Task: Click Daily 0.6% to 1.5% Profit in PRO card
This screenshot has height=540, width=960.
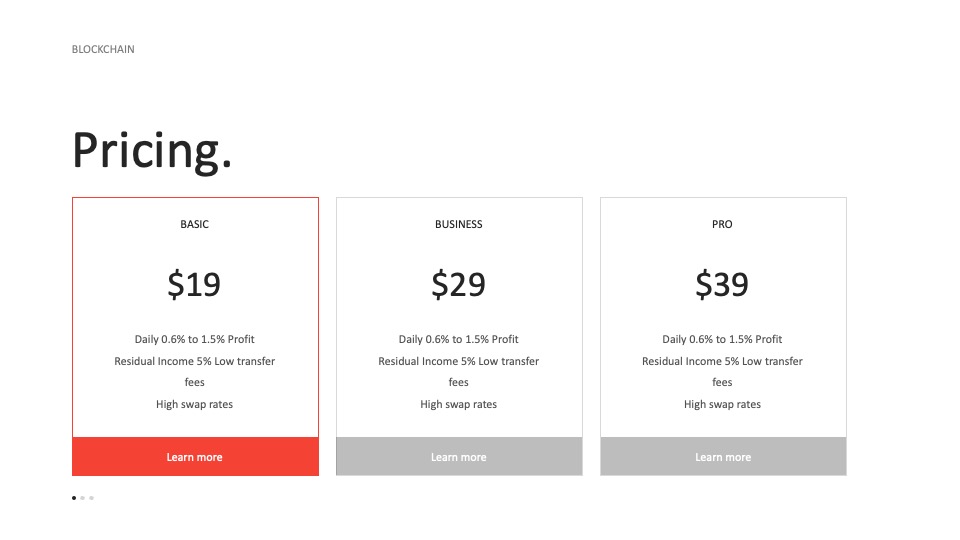Action: pos(722,339)
